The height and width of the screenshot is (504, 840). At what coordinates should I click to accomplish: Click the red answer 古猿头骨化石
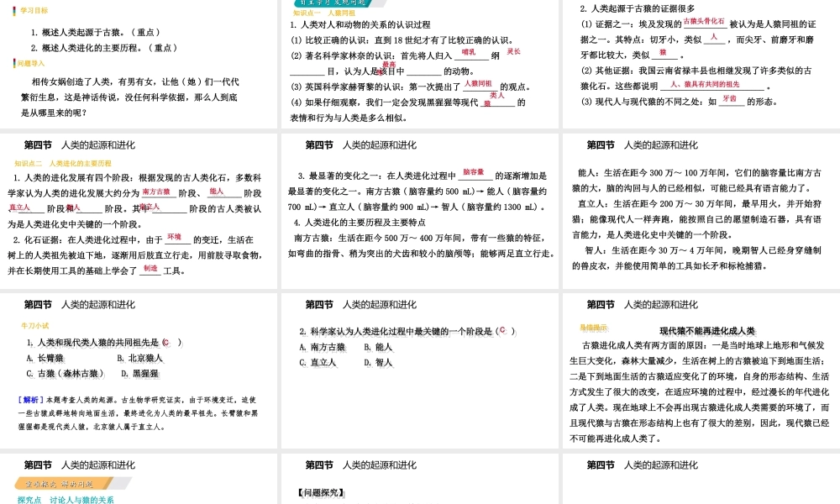704,21
